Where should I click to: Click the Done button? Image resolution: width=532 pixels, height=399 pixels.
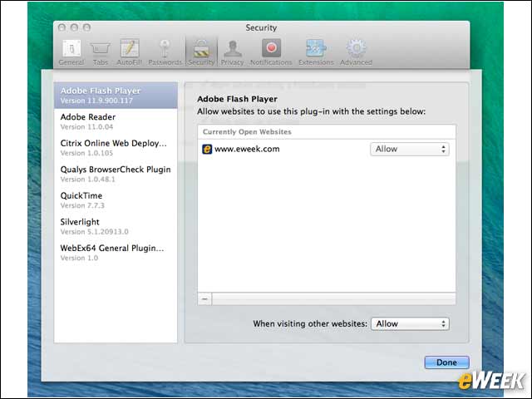pos(447,362)
